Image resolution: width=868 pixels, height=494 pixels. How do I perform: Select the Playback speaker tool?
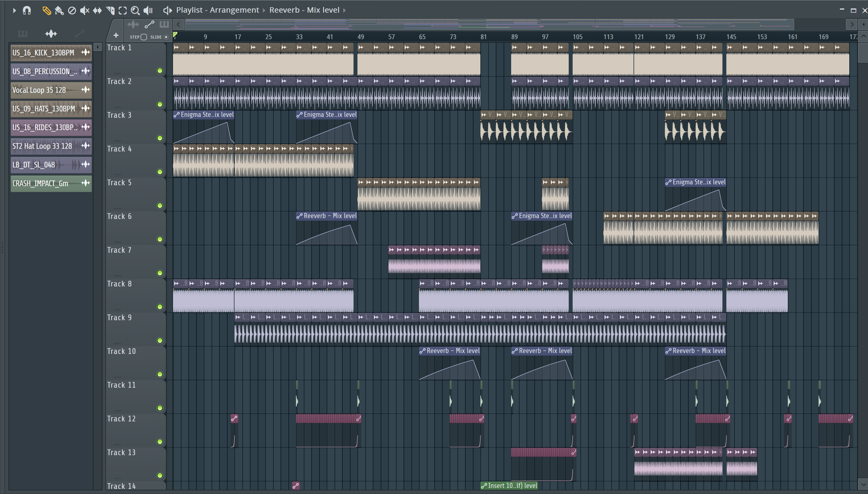pos(148,11)
